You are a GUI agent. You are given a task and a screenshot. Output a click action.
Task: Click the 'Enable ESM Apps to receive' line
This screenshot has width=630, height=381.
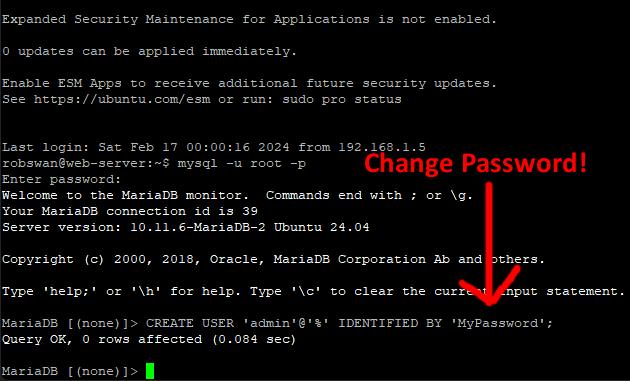point(249,83)
